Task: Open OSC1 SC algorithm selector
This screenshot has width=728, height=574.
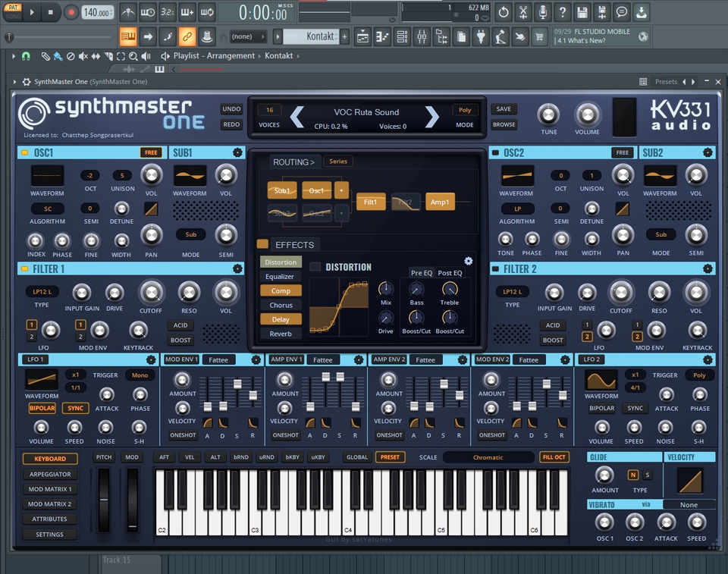Action: (47, 209)
